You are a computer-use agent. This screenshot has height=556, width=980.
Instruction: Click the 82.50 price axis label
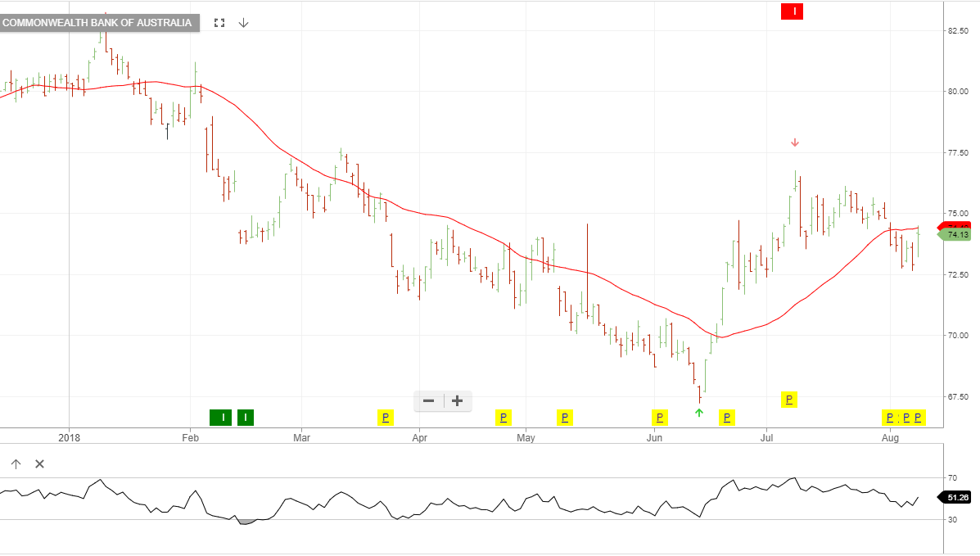(958, 30)
